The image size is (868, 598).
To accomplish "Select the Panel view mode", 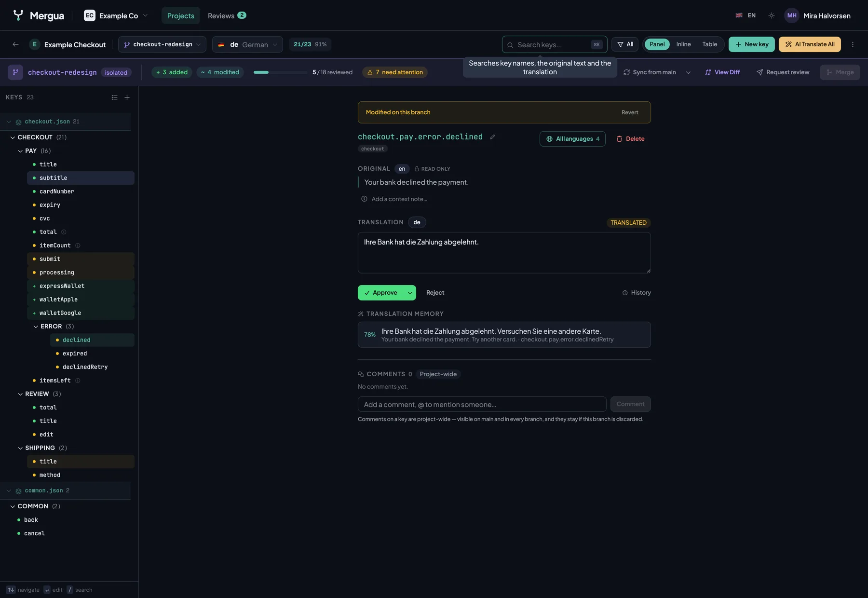I will coord(657,44).
